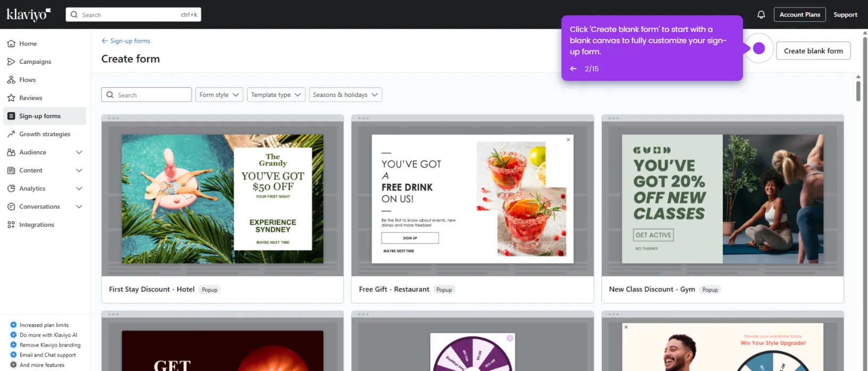Open Growth strategies in the sidebar
The image size is (868, 371).
coord(45,134)
